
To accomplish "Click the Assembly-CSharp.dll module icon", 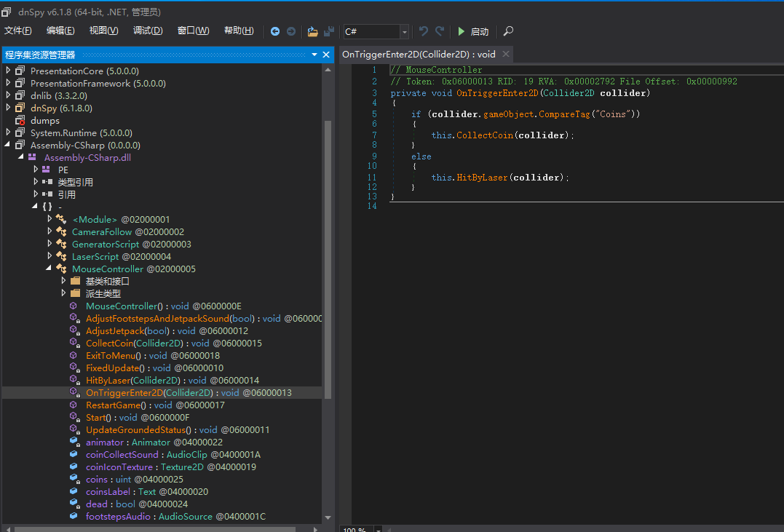I will click(33, 157).
